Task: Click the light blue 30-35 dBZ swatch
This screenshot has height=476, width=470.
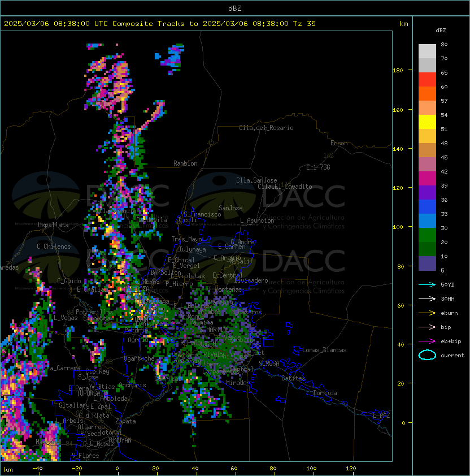Action: pyautogui.click(x=427, y=221)
